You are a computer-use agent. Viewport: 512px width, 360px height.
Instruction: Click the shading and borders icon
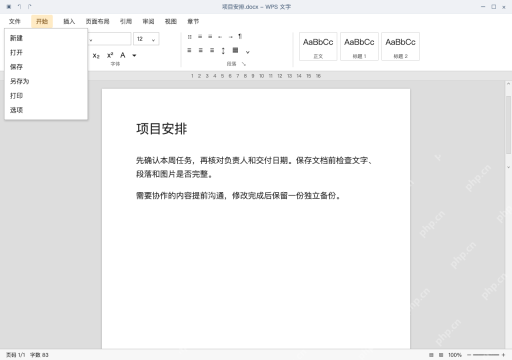pos(235,50)
